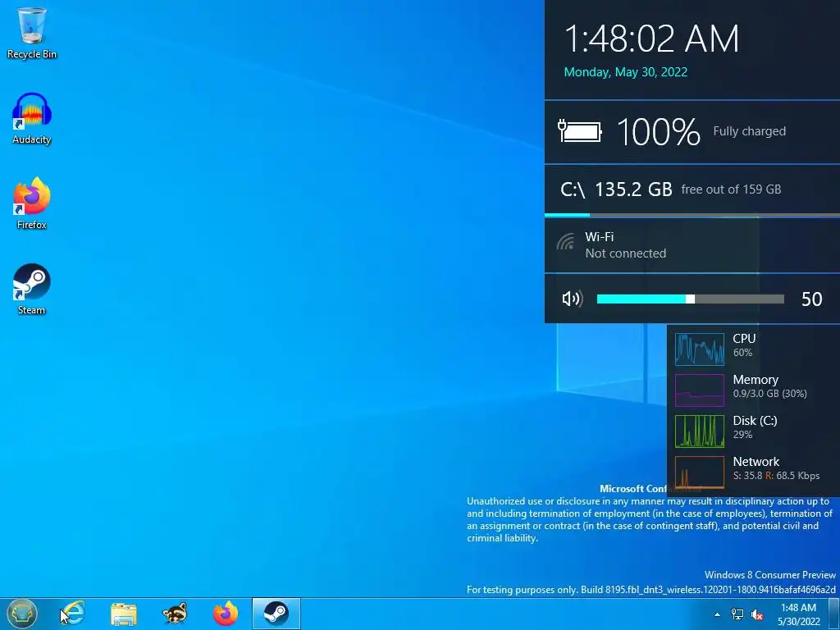Click the 100% battery level text
Screen dimensions: 840x630
point(659,132)
